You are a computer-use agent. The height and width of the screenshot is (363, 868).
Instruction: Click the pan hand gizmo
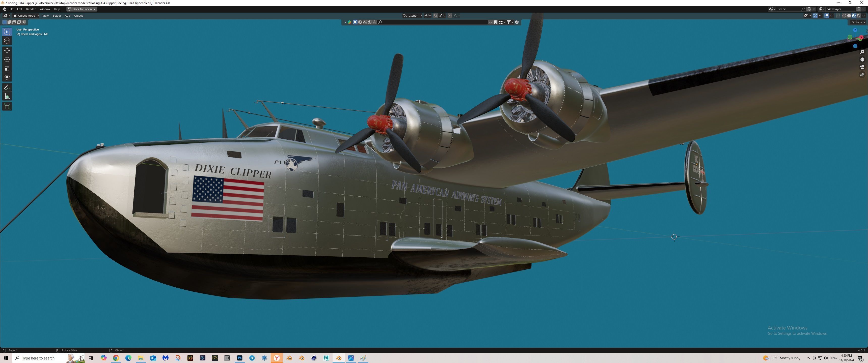coord(862,59)
